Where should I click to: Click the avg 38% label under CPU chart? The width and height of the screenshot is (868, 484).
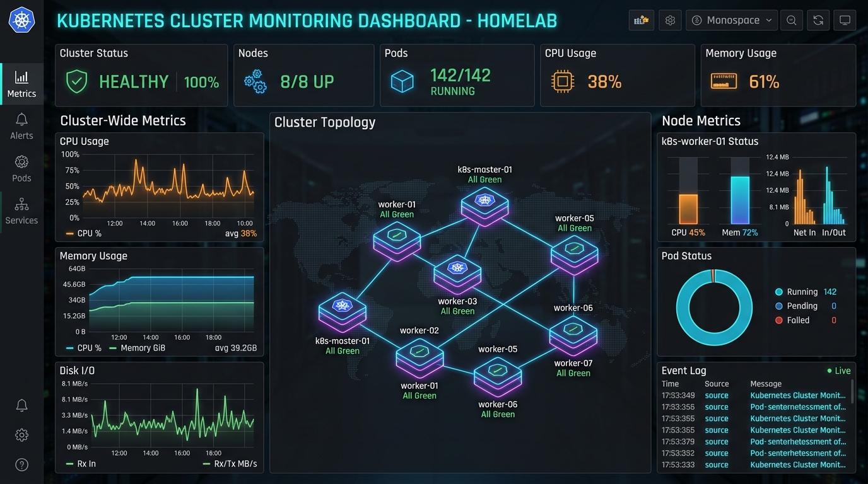coord(240,233)
